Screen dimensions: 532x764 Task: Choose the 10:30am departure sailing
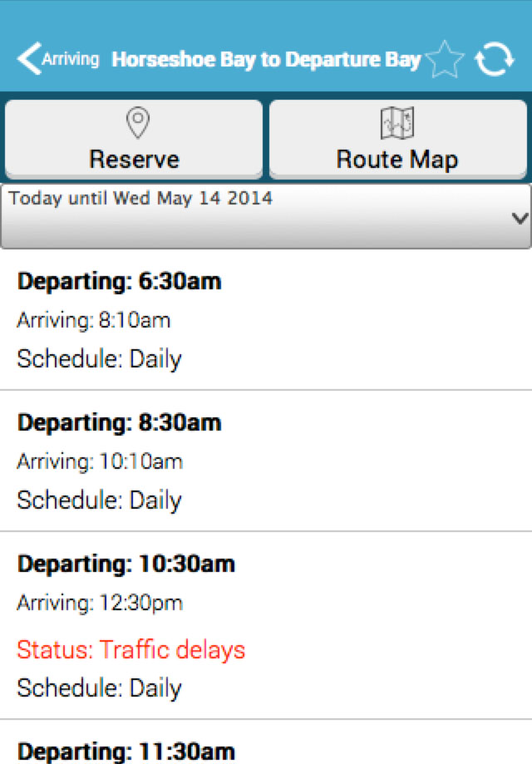(x=126, y=564)
